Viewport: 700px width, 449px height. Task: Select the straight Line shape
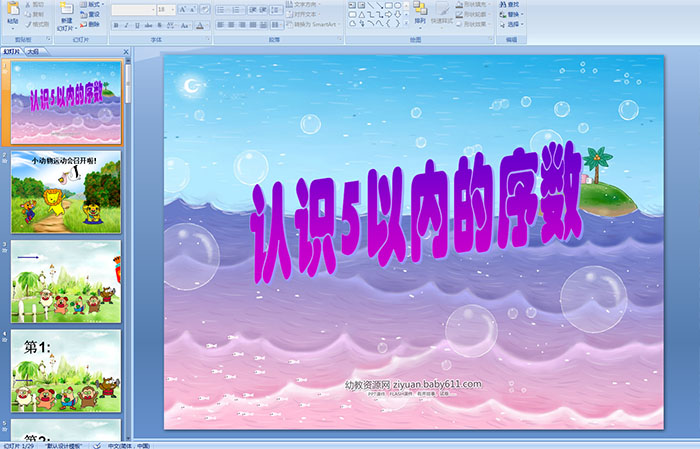(x=371, y=6)
